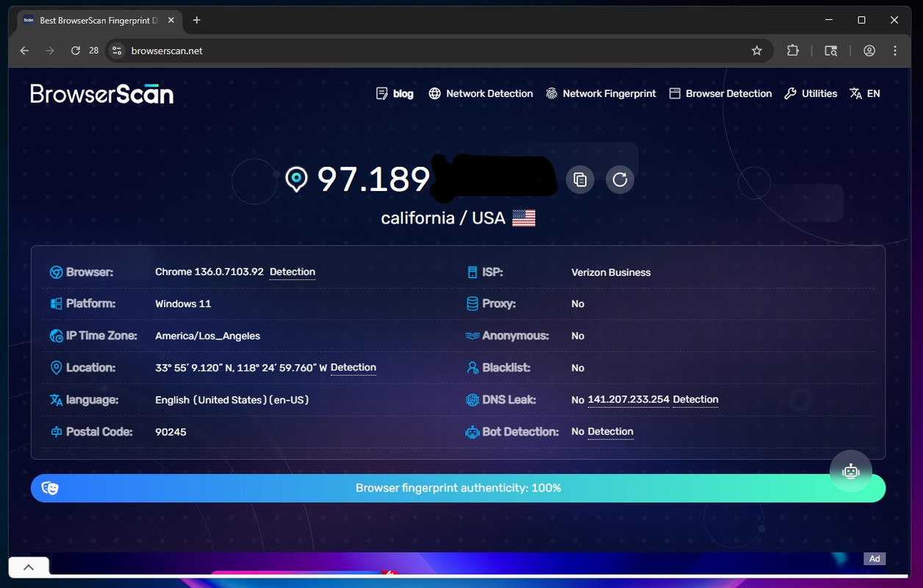Image resolution: width=923 pixels, height=588 pixels.
Task: Click the BrowserScan logo
Action: tap(102, 93)
